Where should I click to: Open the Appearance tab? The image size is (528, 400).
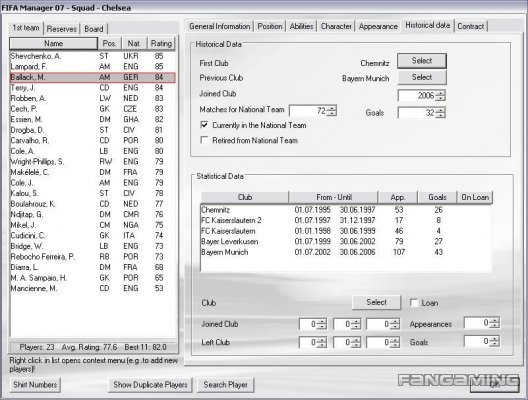(378, 26)
